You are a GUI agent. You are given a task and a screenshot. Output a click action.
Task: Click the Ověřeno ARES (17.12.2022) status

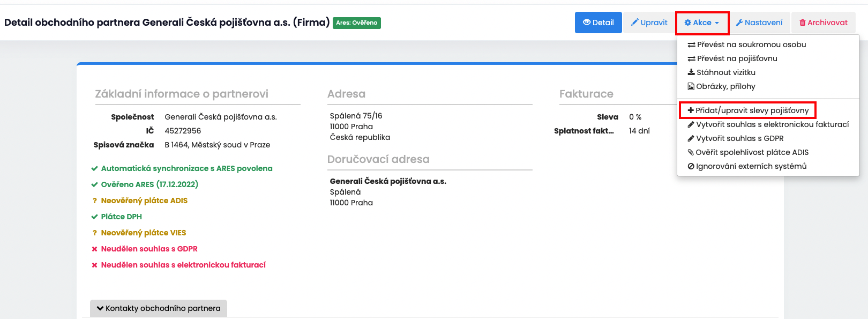149,184
